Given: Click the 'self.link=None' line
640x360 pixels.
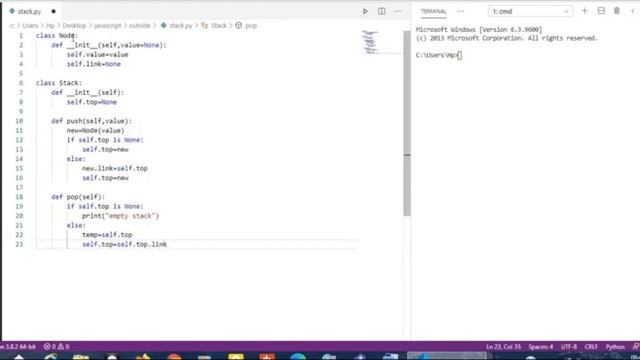Looking at the screenshot, I should point(94,64).
